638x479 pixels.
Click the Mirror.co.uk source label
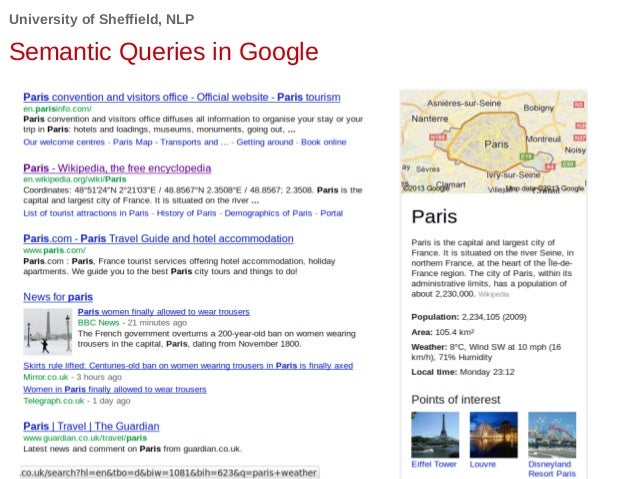coord(46,377)
